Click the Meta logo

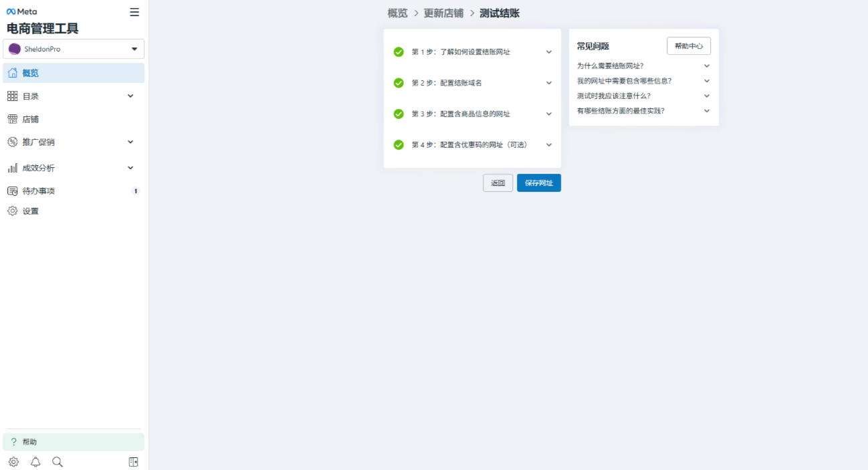pyautogui.click(x=21, y=12)
